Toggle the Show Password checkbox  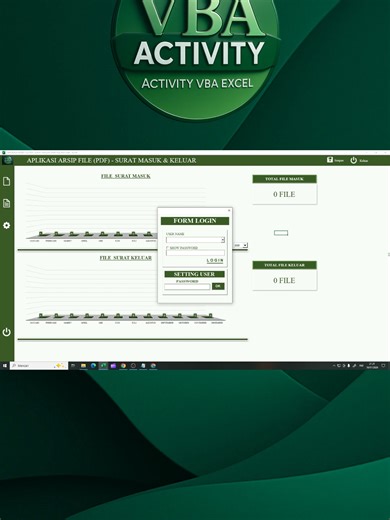167,248
